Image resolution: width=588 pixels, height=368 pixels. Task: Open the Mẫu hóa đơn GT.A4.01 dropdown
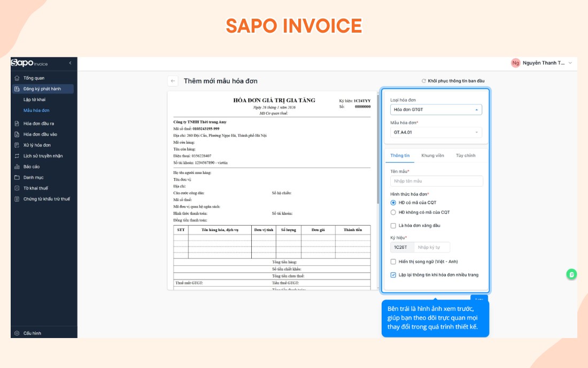coord(436,133)
